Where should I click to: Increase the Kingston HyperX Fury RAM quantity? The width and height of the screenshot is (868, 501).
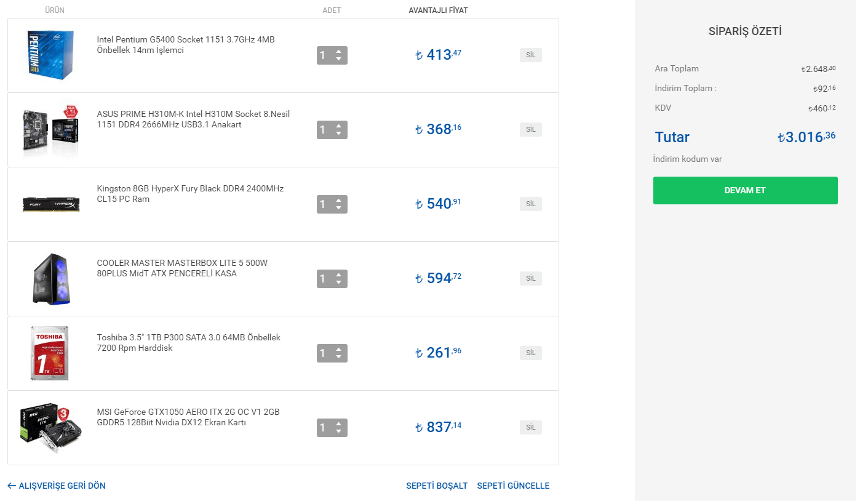338,201
